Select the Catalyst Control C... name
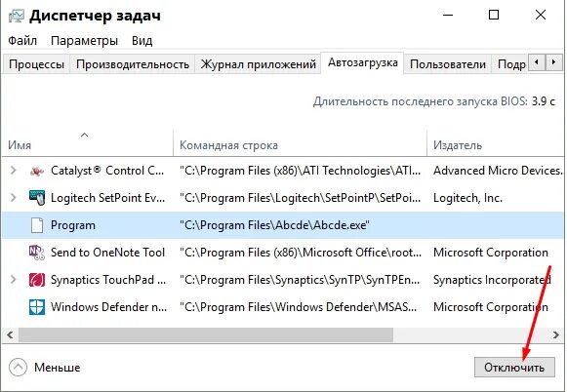The image size is (567, 392). (107, 171)
